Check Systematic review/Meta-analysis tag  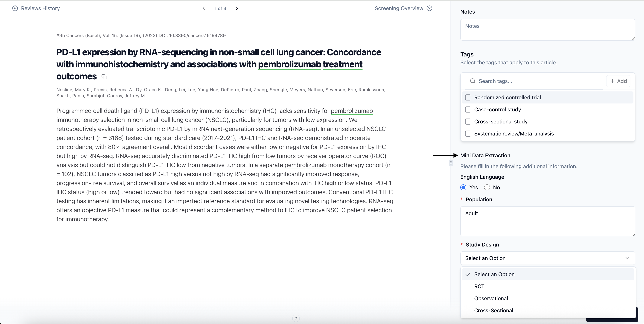pyautogui.click(x=468, y=134)
